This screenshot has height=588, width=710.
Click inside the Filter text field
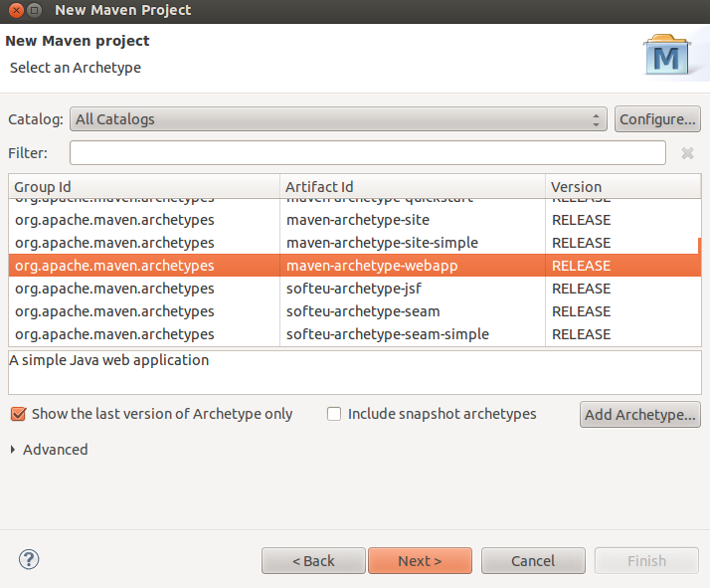click(x=367, y=153)
